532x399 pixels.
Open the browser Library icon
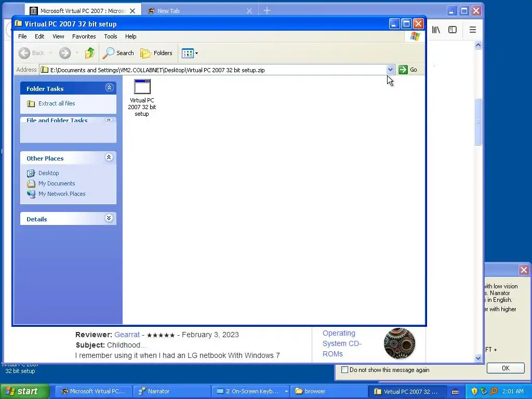point(436,30)
